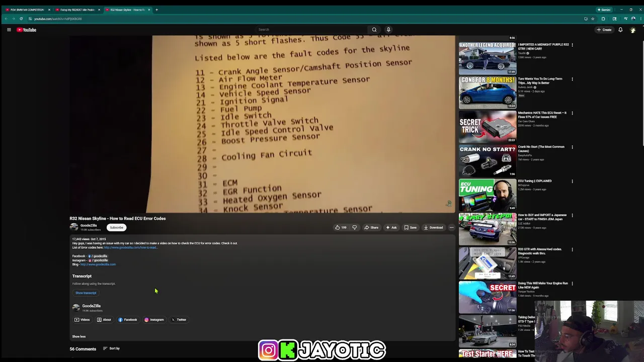Save the video to a playlist
The height and width of the screenshot is (362, 644).
(411, 227)
